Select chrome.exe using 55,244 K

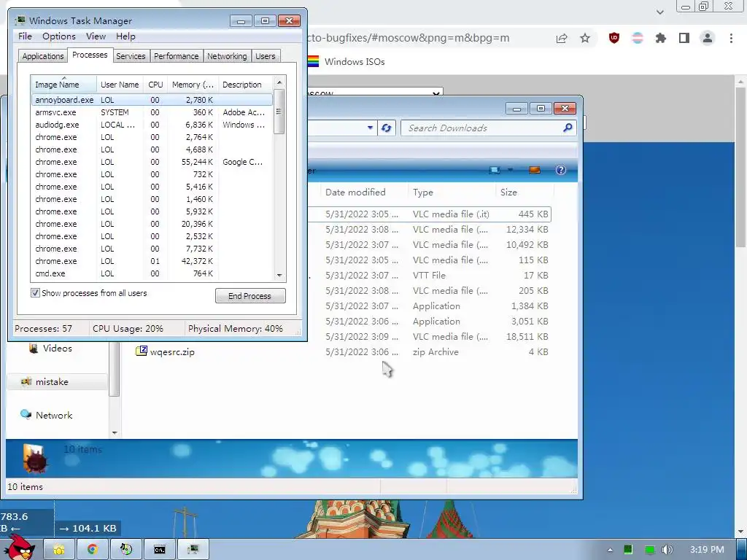152,162
